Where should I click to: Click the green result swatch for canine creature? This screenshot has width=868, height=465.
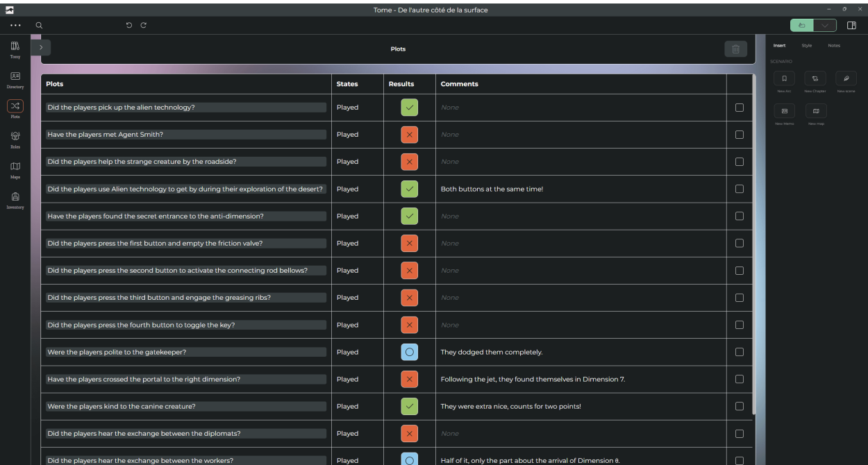point(409,406)
